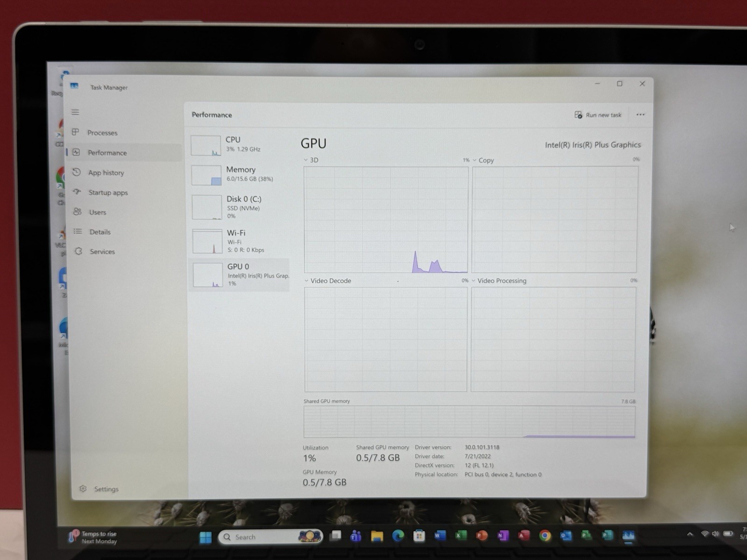This screenshot has width=747, height=560.
Task: Click the 3D usage graph
Action: click(x=386, y=219)
